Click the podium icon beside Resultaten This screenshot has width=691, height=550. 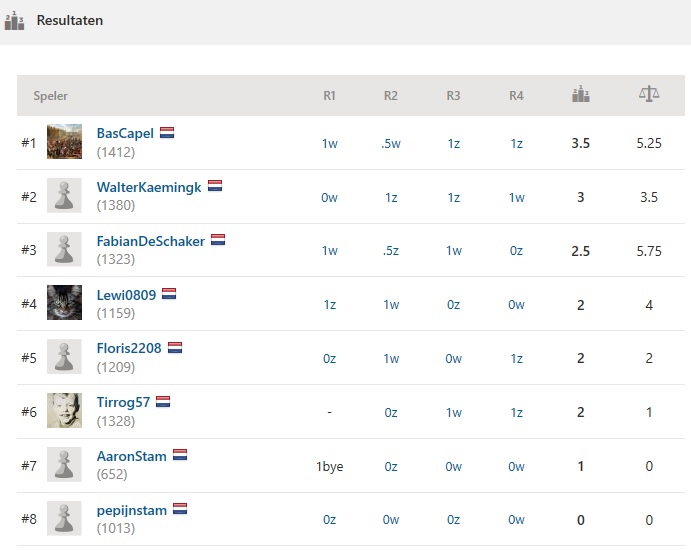click(14, 20)
